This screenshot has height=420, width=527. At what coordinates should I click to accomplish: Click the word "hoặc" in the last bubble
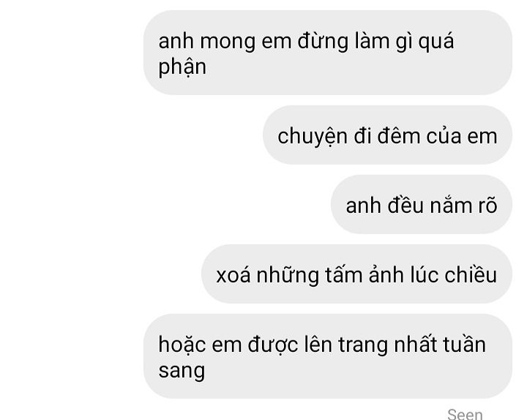pos(182,345)
